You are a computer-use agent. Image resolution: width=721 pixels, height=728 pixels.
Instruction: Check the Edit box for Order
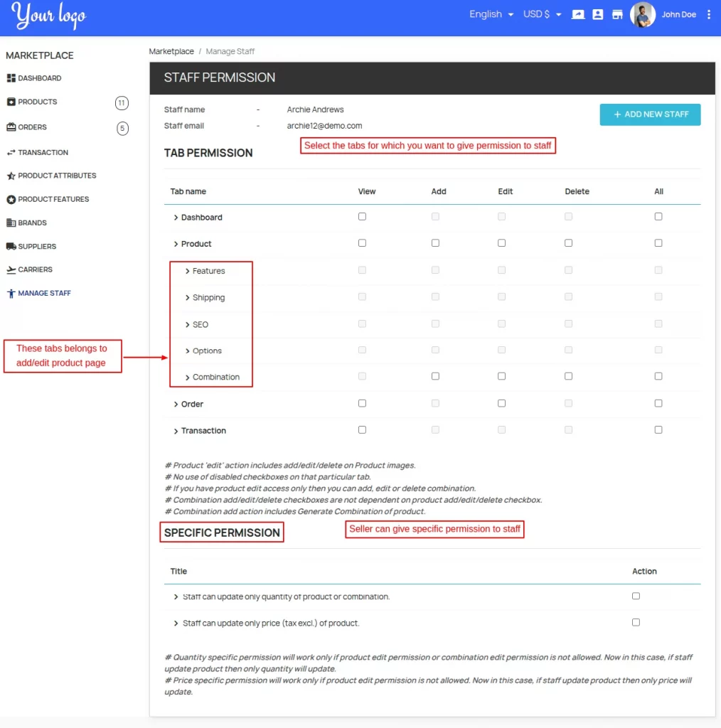[x=501, y=403]
